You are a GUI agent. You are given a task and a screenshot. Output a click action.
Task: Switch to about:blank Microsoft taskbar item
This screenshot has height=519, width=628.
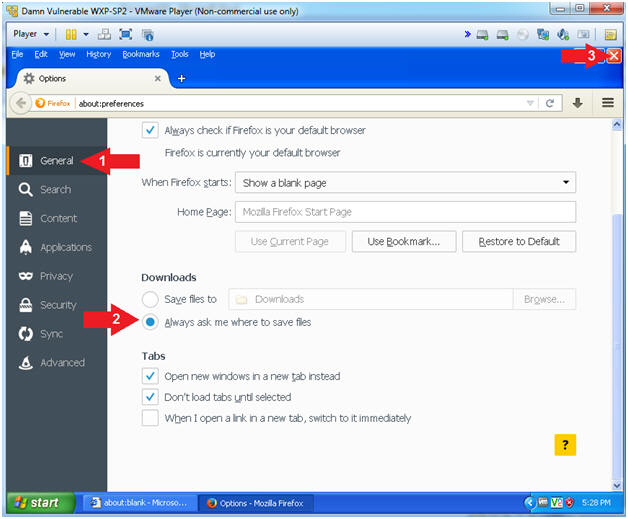139,503
